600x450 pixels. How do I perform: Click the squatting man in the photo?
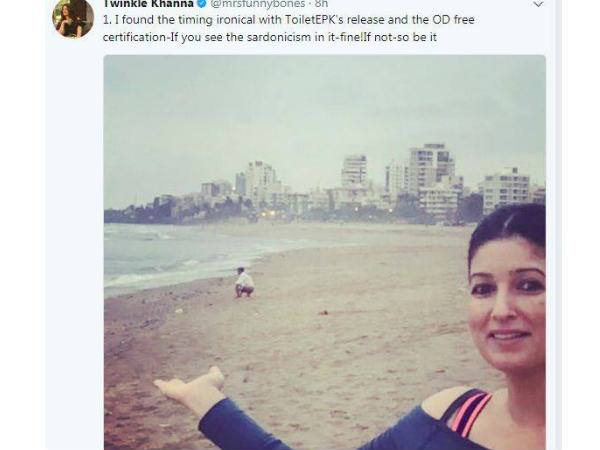coord(244,282)
